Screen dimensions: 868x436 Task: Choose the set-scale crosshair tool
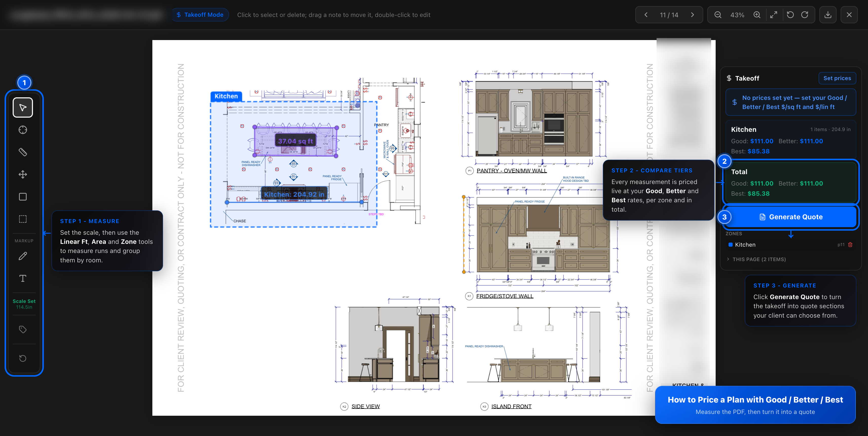[x=23, y=130]
